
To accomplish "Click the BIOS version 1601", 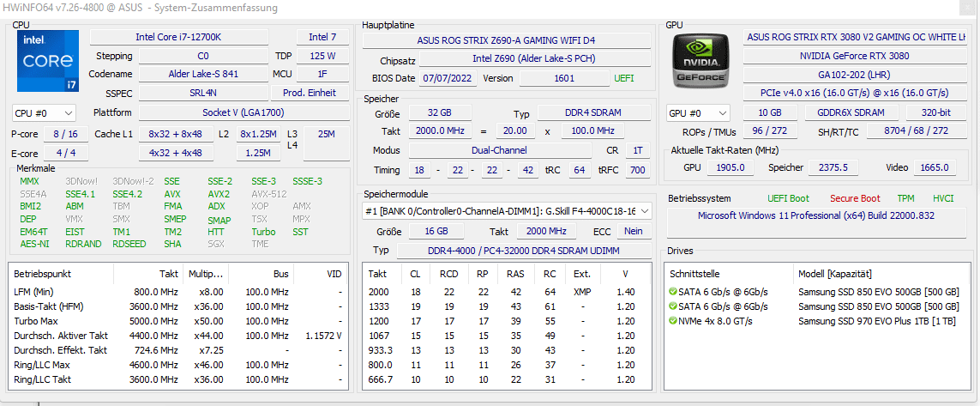I will click(x=564, y=78).
